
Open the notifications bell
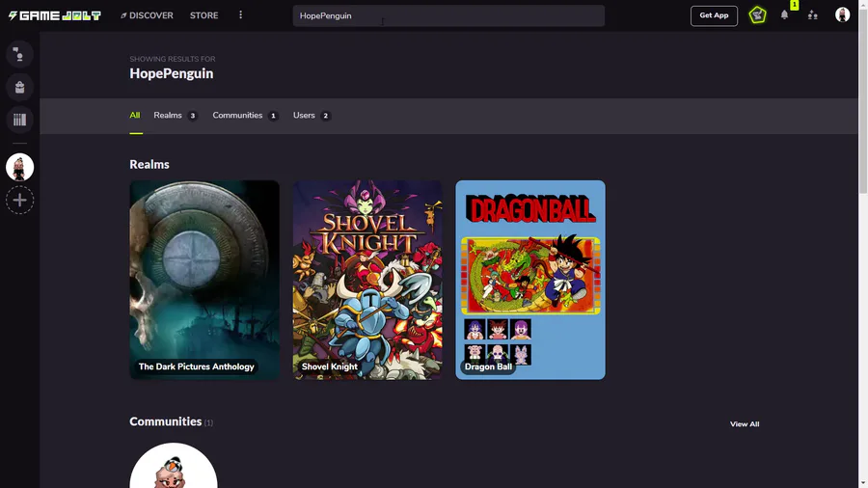click(784, 15)
